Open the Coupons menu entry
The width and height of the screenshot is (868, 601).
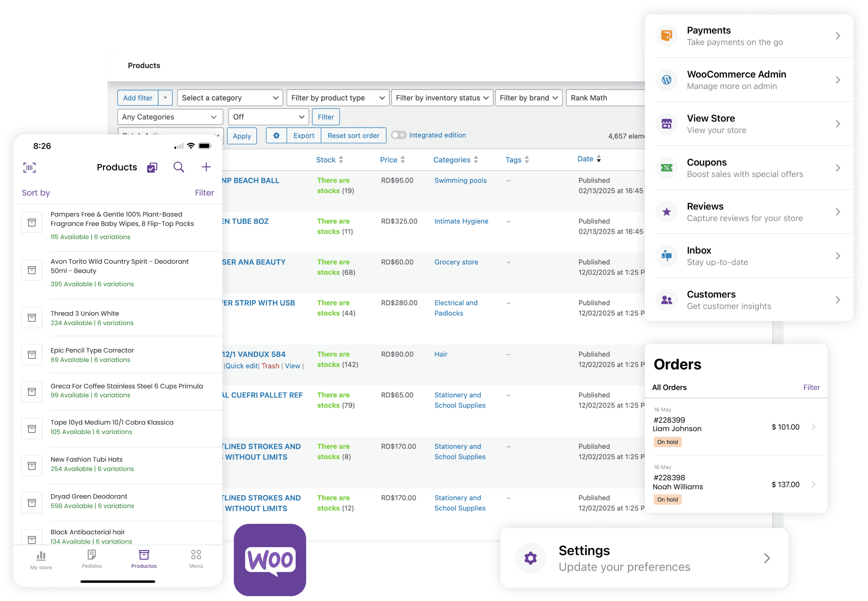(749, 168)
